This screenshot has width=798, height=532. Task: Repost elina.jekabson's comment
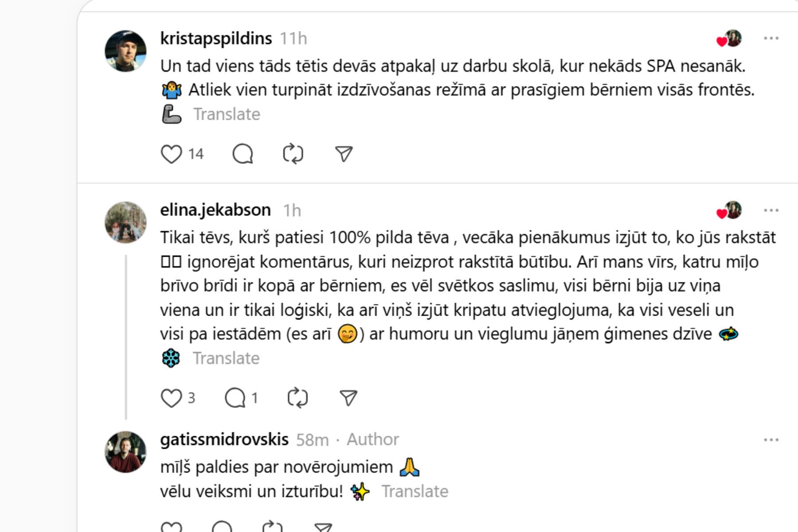[x=297, y=398]
